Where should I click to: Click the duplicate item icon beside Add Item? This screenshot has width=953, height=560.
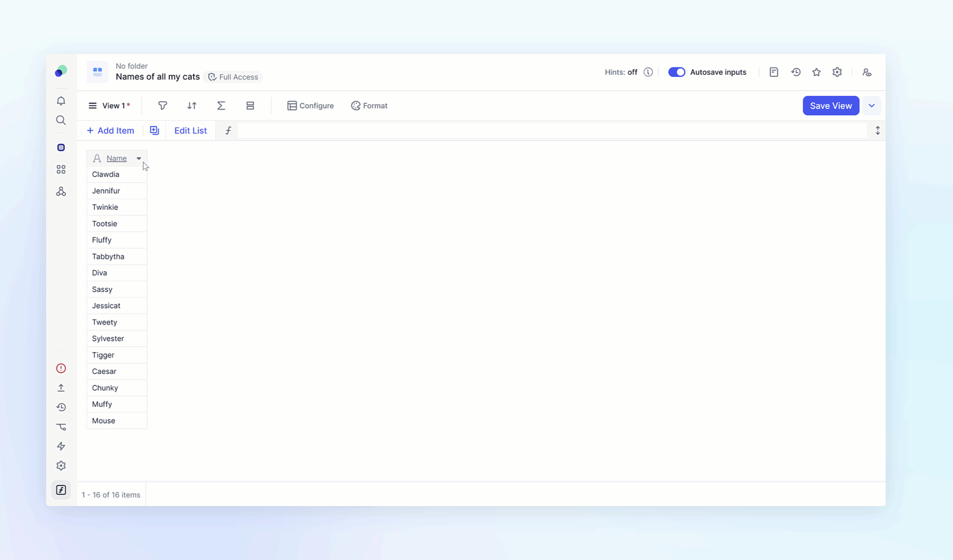154,131
